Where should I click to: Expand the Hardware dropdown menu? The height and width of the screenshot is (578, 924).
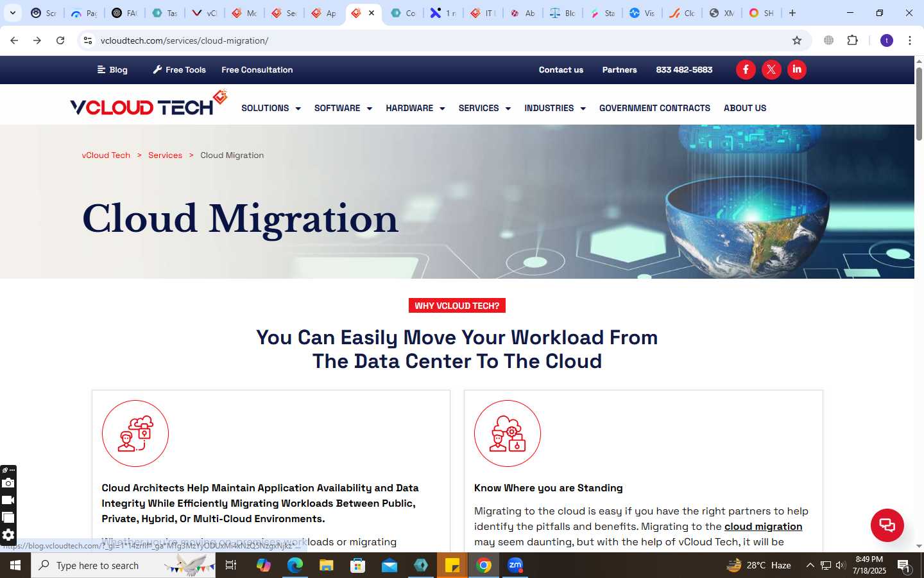[x=415, y=108]
